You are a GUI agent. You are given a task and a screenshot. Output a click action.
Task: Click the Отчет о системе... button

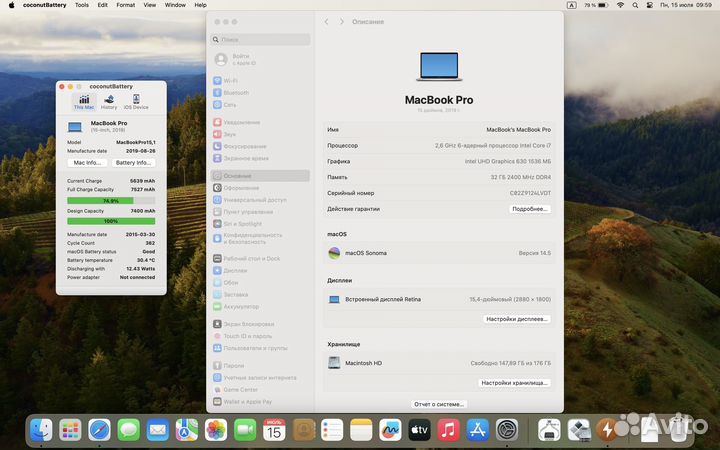(439, 404)
